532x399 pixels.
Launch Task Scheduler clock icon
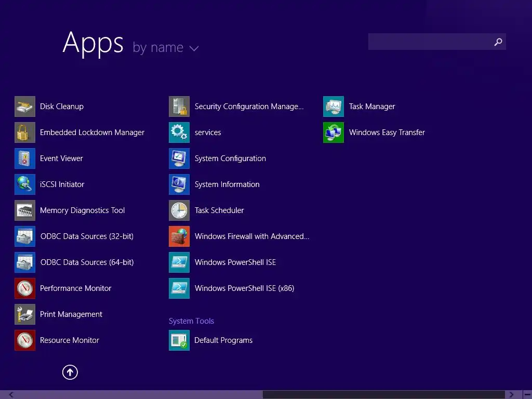point(179,210)
